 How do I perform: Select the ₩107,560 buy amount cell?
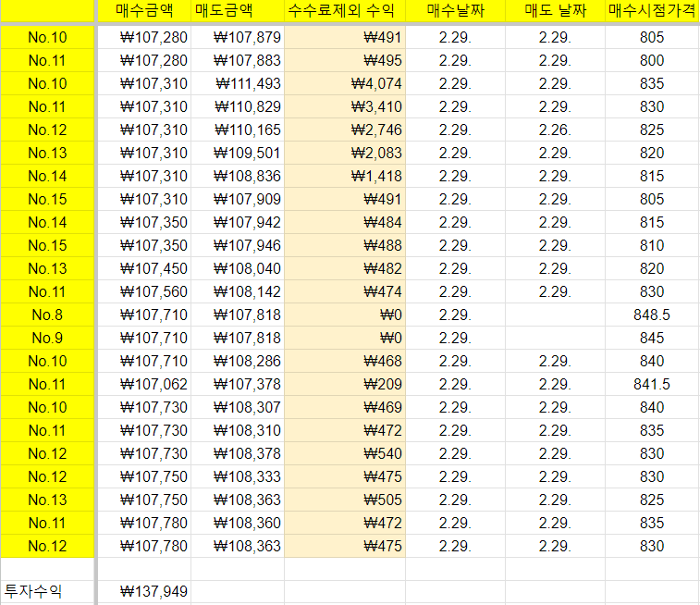144,291
